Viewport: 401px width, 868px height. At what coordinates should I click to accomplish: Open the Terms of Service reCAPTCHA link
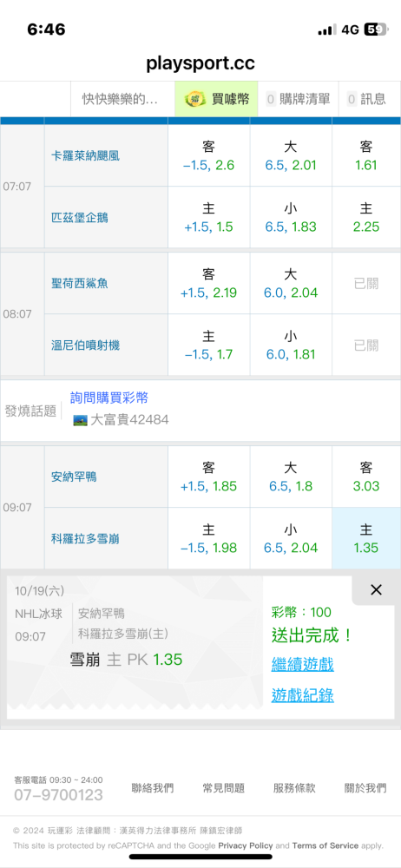[x=325, y=845]
